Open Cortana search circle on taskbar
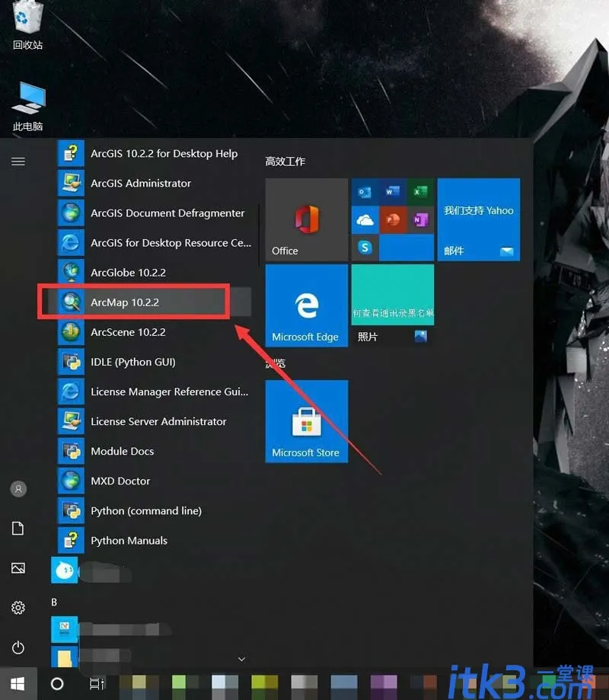609x700 pixels. 57,684
